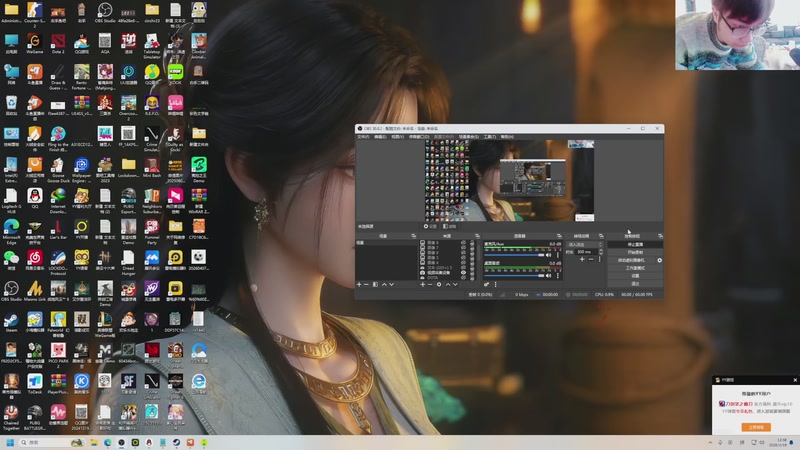Open advanced audio properties gears icon
This screenshot has width=800, height=450.
(487, 284)
